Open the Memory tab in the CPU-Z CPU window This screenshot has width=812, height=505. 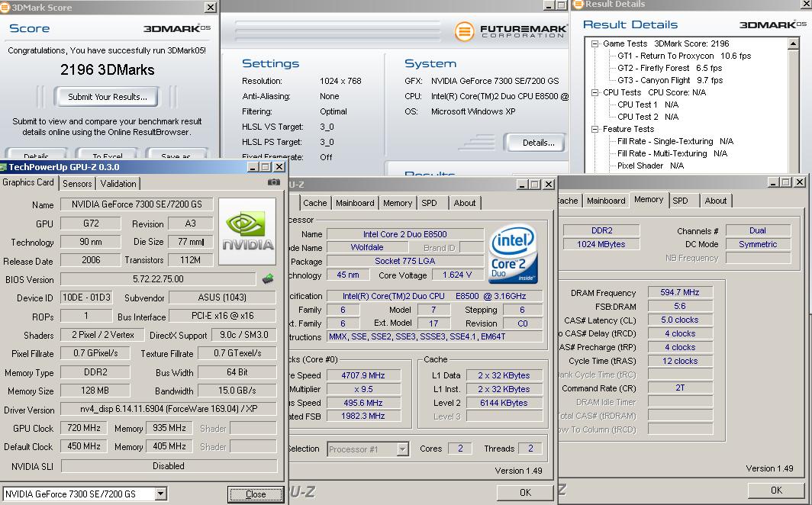397,203
